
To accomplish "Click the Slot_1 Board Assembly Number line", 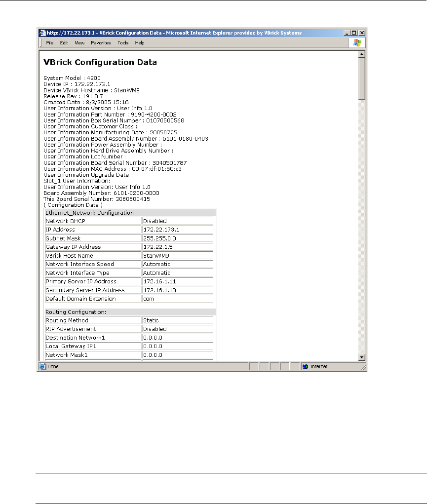I will [x=101, y=193].
